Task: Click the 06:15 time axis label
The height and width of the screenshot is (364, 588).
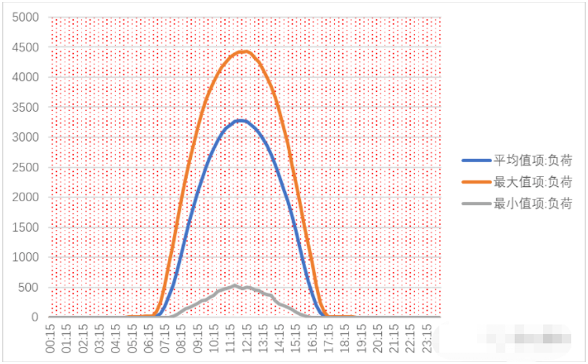Action: [x=148, y=339]
